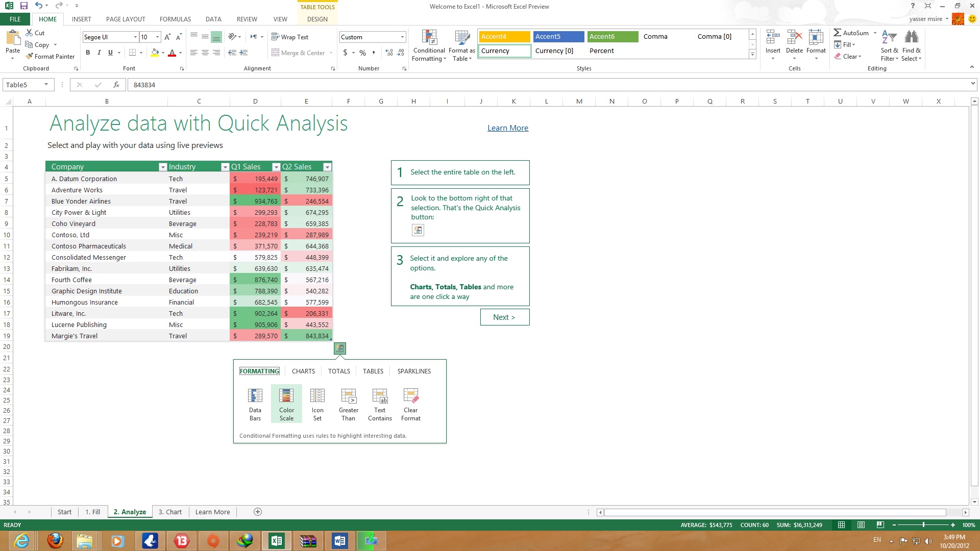Apply the Color Scale formatting
980x551 pixels.
coord(286,404)
